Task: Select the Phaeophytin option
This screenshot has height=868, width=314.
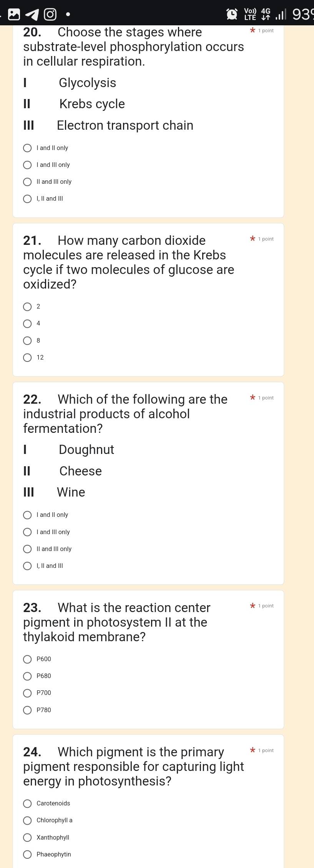Action: pos(28,854)
